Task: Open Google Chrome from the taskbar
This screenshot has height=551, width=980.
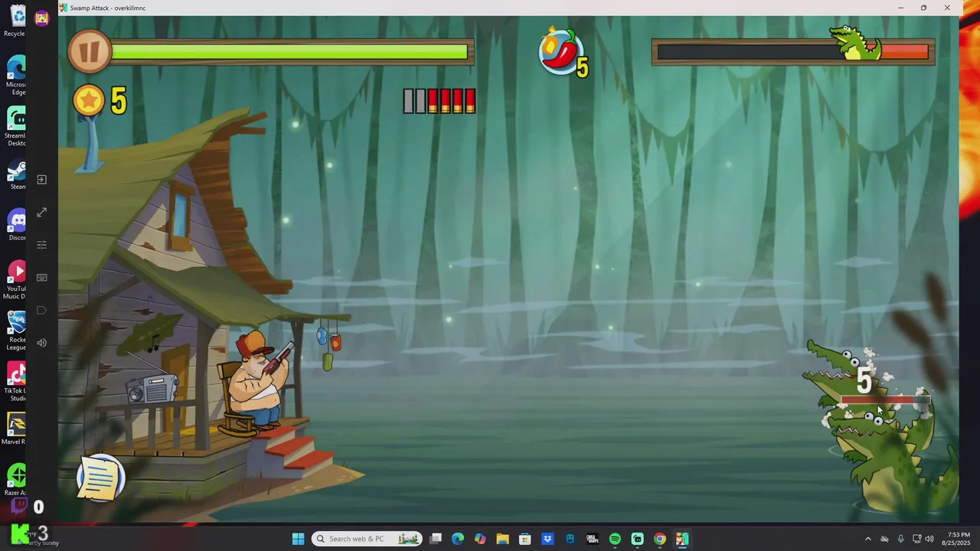Action: 659,539
